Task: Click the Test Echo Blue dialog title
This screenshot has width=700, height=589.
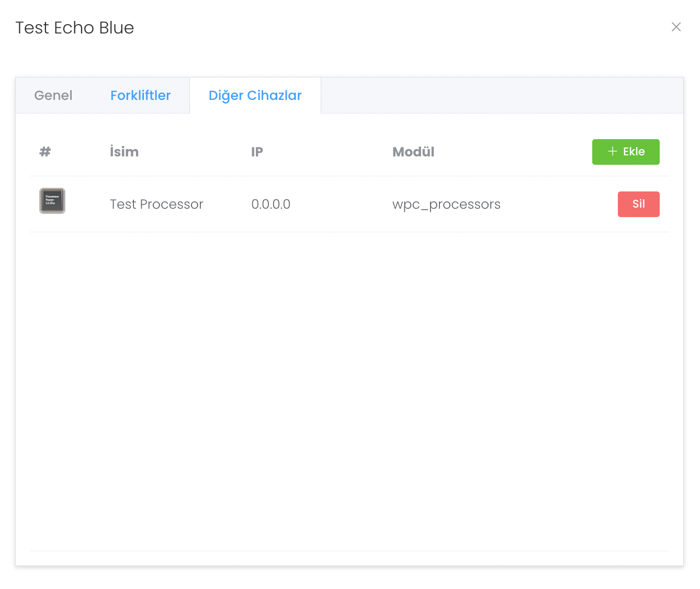Action: 75,28
